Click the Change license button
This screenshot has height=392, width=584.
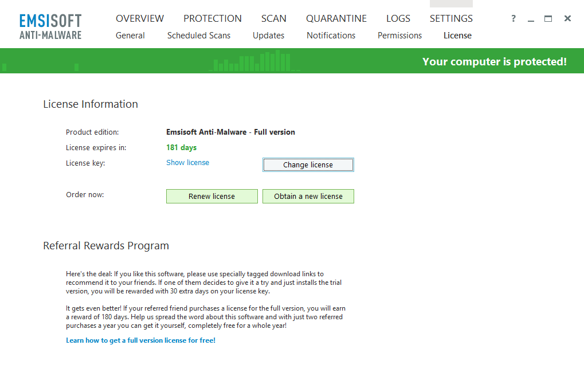point(308,165)
